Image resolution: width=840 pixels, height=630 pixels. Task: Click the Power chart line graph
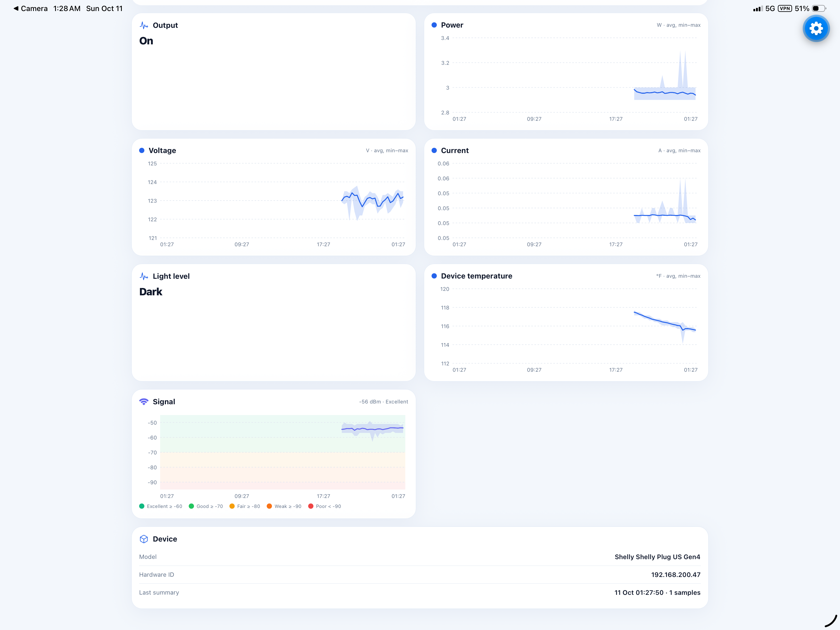665,92
